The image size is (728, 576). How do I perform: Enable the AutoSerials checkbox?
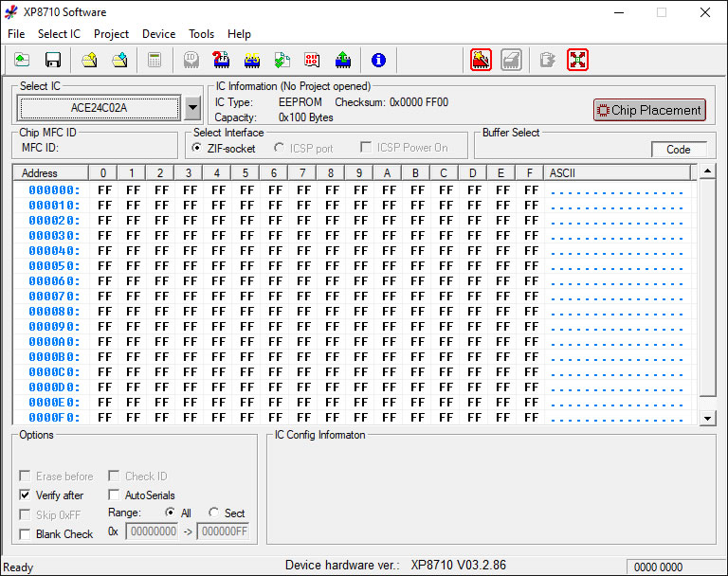click(x=115, y=495)
